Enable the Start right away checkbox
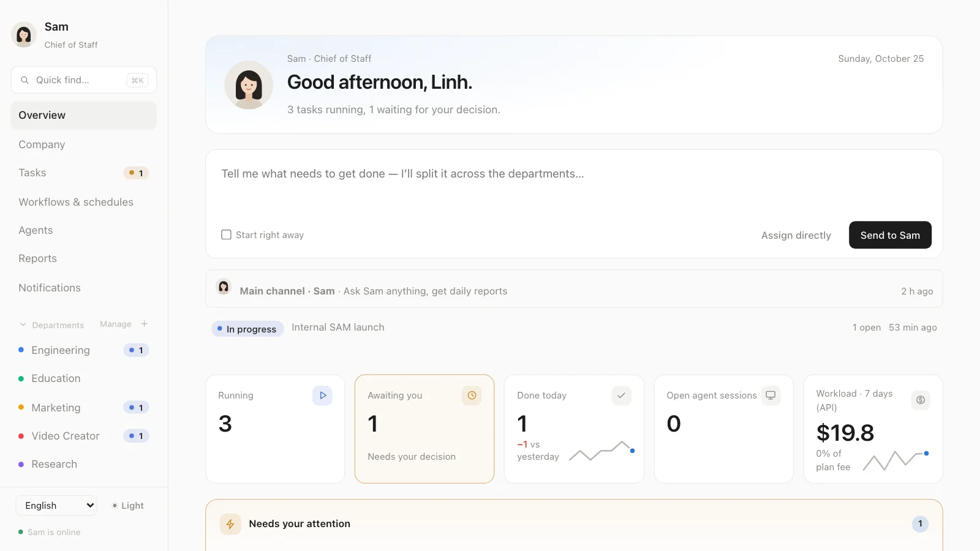The height and width of the screenshot is (551, 980). coord(226,234)
